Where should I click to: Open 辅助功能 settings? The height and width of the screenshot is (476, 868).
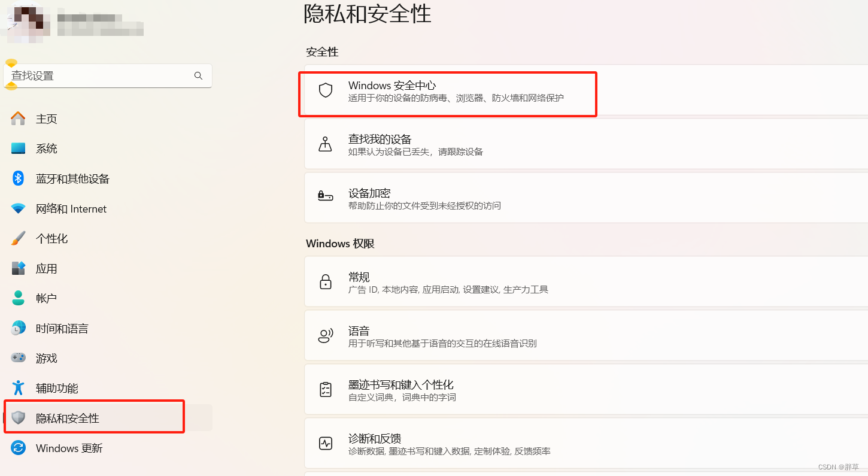click(x=108, y=388)
